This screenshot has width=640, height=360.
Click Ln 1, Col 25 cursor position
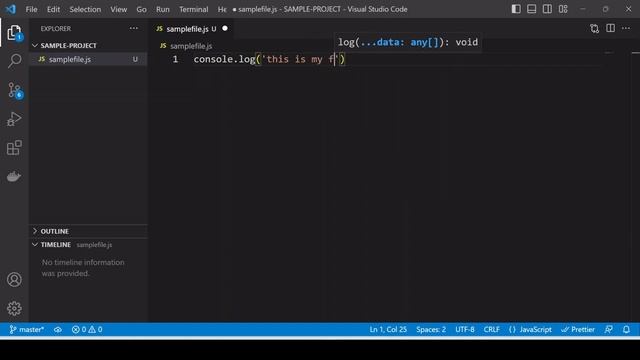point(388,329)
